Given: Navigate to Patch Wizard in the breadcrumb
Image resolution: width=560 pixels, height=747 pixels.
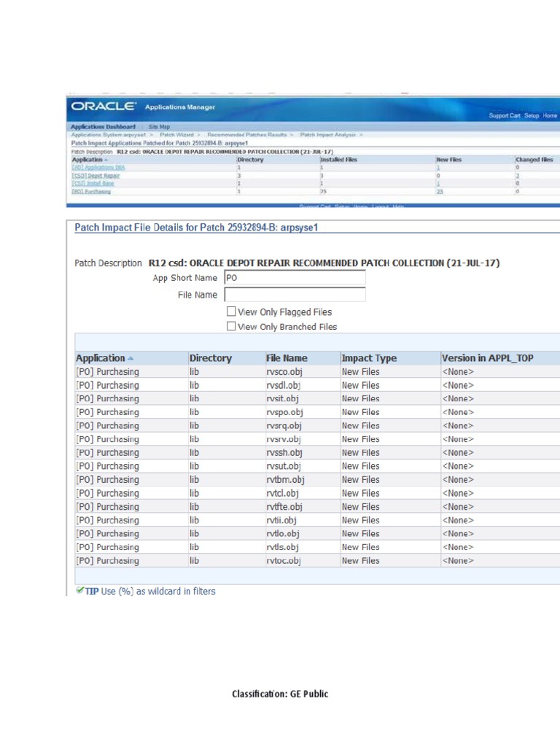Looking at the screenshot, I should tap(176, 135).
